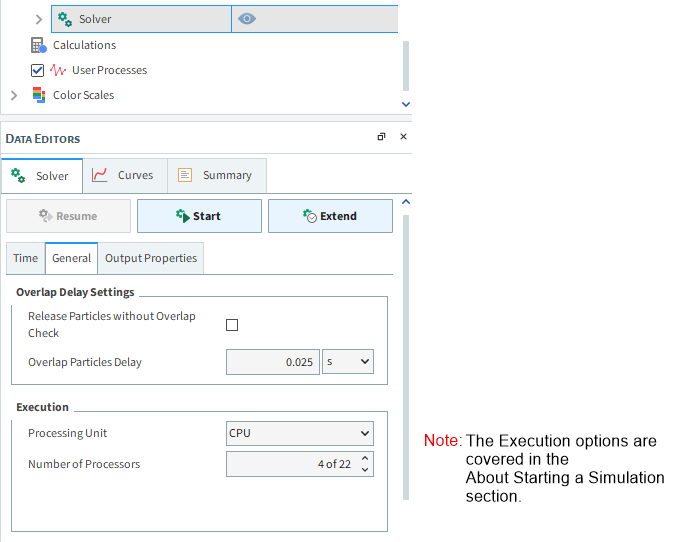The height and width of the screenshot is (542, 687).
Task: Select Calculations tree item
Action: click(x=84, y=45)
